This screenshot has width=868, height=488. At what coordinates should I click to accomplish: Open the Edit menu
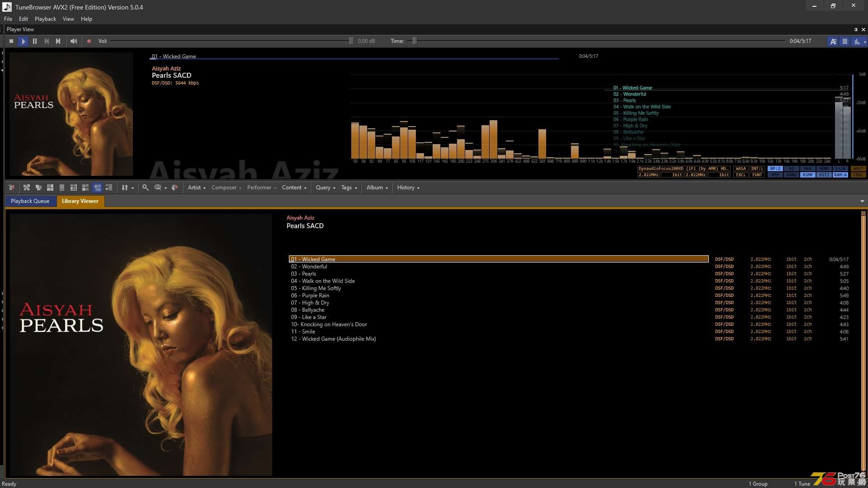tap(24, 19)
